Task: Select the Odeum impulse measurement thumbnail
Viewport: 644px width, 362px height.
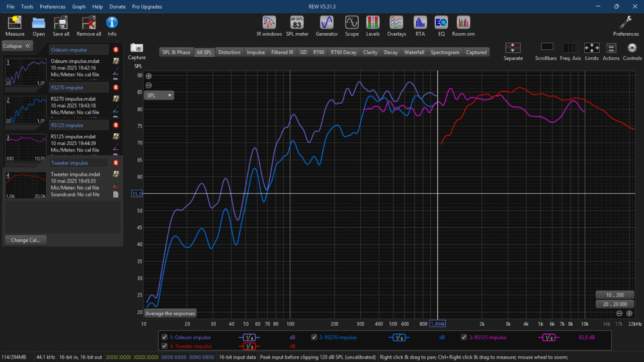Action: 25,72
